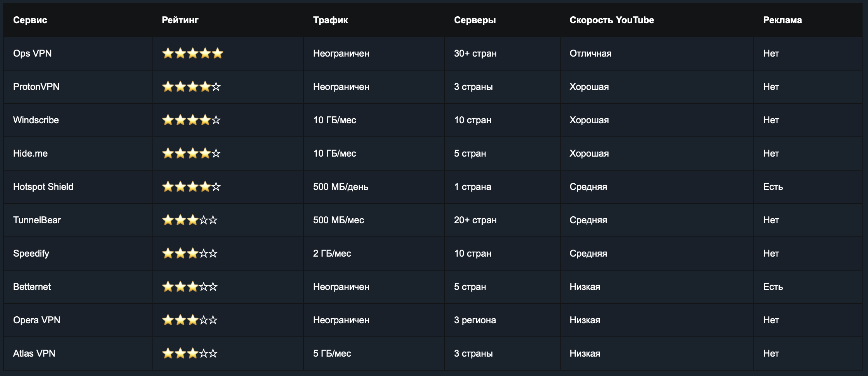Viewport: 868px width, 376px height.
Task: Click the Betternet star rating
Action: point(190,286)
